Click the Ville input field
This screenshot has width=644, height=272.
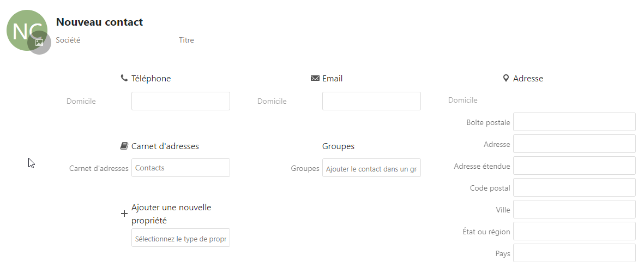[x=574, y=209]
